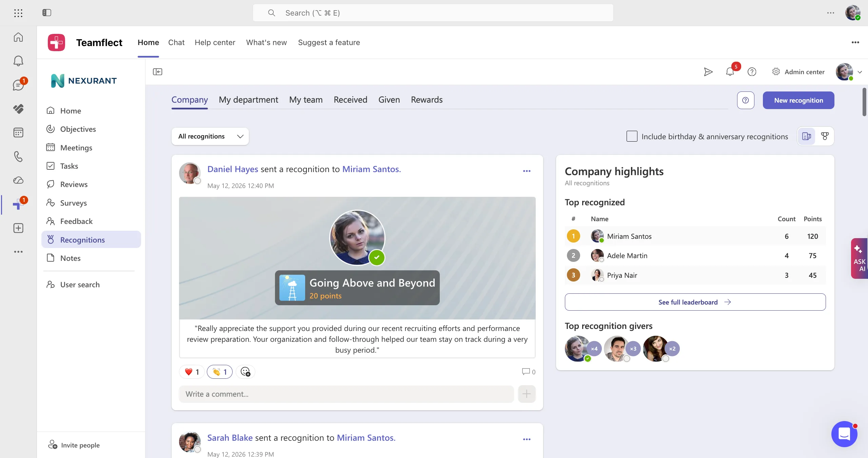
Task: Toggle the Teams sidebar panel icon
Action: (47, 13)
